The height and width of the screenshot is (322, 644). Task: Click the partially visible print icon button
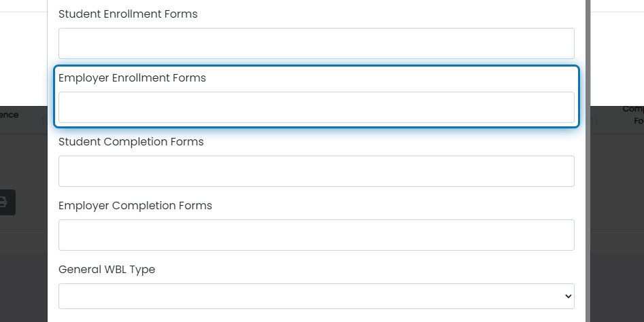(x=7, y=202)
